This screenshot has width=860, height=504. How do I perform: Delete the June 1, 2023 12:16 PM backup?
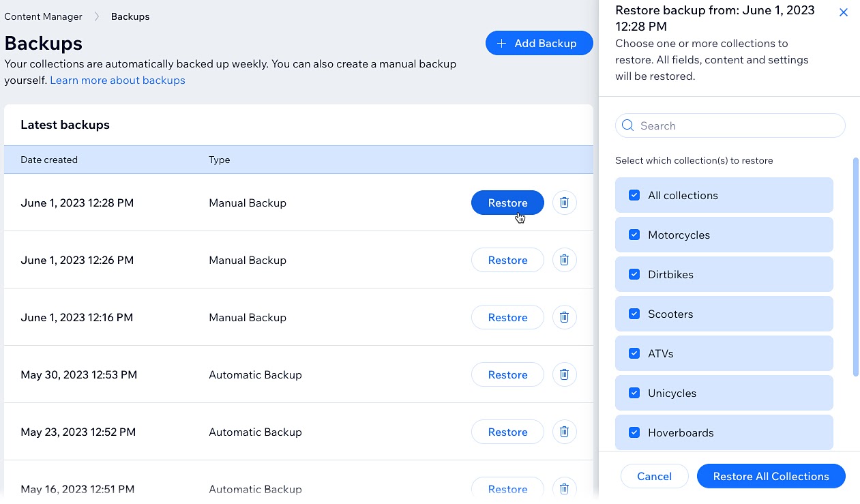click(564, 316)
